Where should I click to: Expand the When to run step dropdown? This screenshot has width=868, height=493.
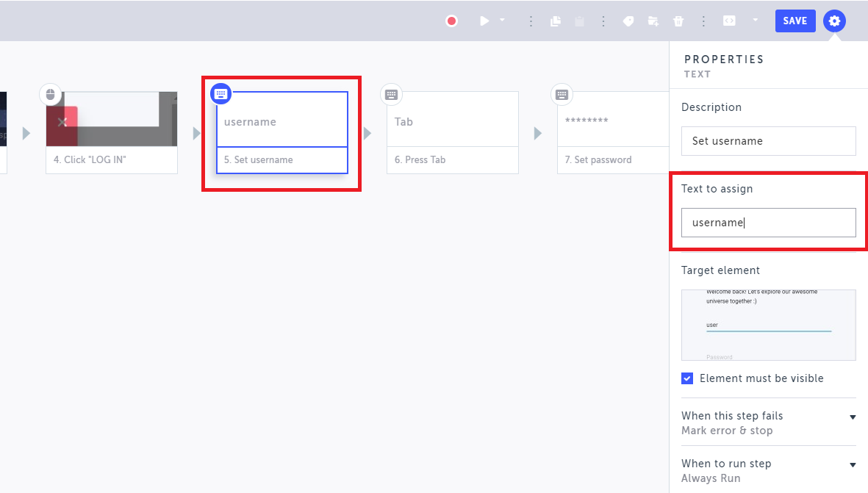pyautogui.click(x=768, y=471)
